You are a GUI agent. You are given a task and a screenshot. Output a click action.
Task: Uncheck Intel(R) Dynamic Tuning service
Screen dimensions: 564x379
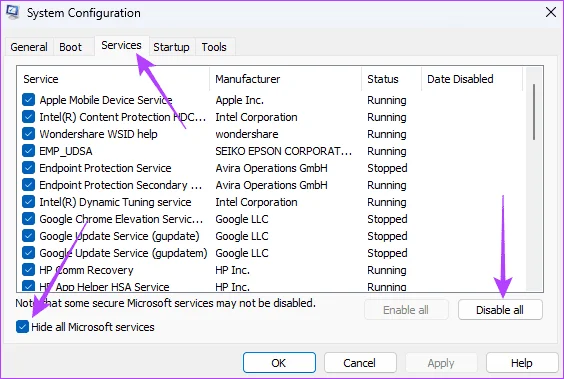click(x=28, y=202)
